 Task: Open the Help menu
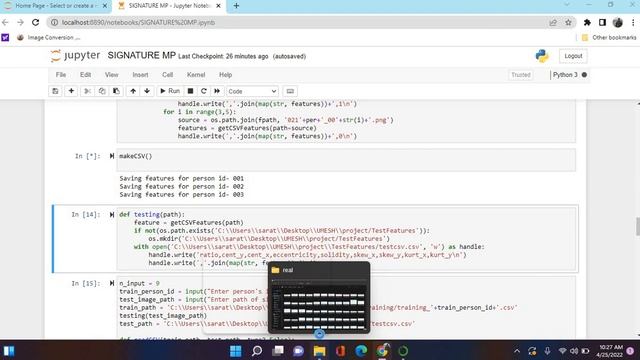pyautogui.click(x=225, y=75)
